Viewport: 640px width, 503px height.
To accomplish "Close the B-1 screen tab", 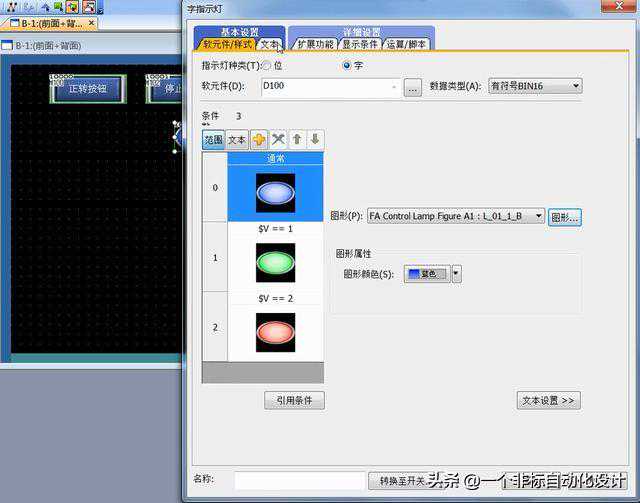I will click(91, 23).
